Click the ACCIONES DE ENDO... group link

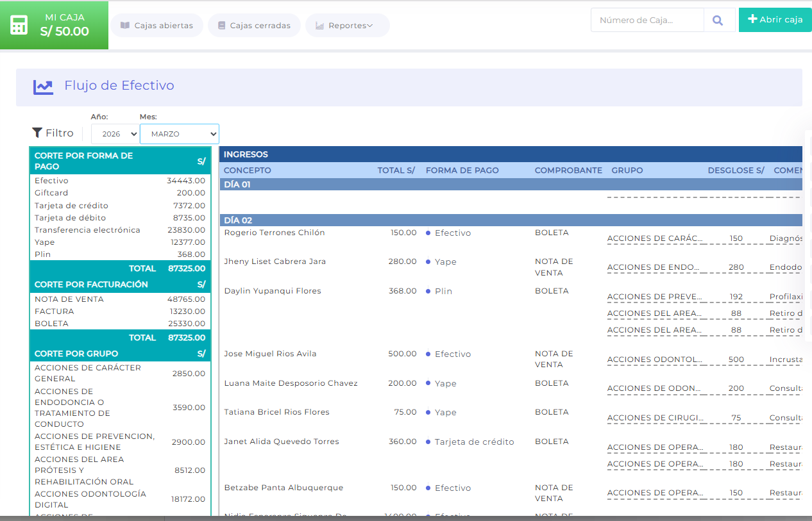coord(655,267)
